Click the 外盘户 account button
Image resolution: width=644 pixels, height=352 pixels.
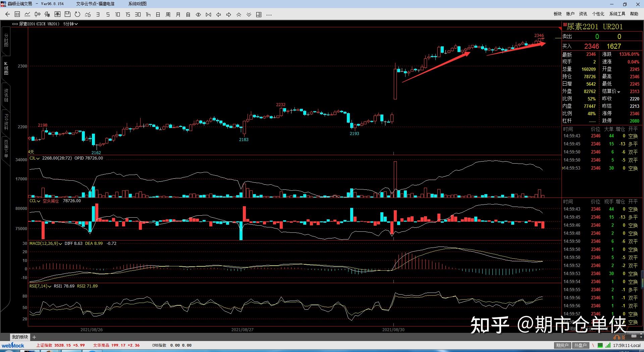point(580,345)
